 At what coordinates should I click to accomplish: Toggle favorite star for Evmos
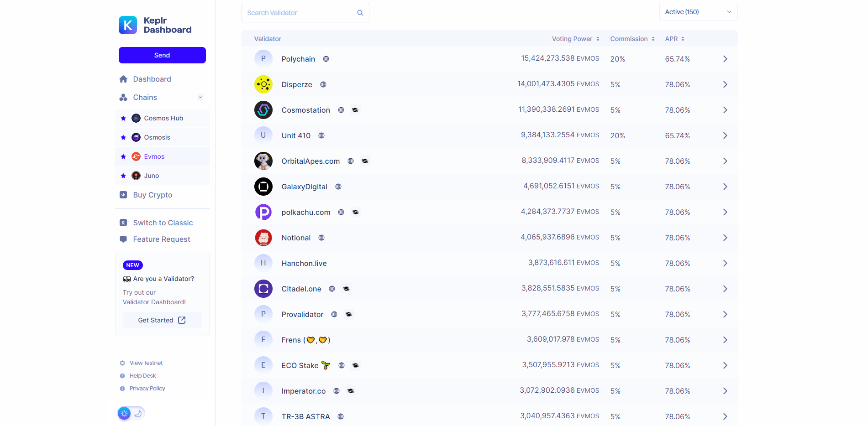(123, 156)
